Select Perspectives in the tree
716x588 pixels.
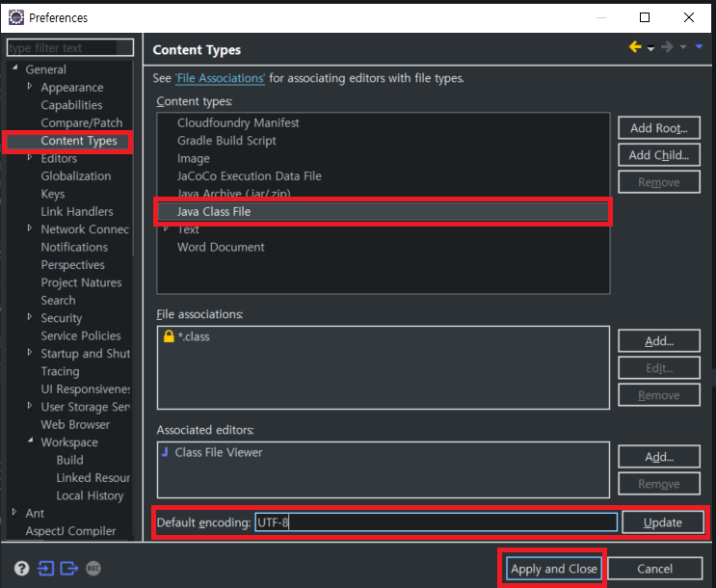[x=72, y=265]
